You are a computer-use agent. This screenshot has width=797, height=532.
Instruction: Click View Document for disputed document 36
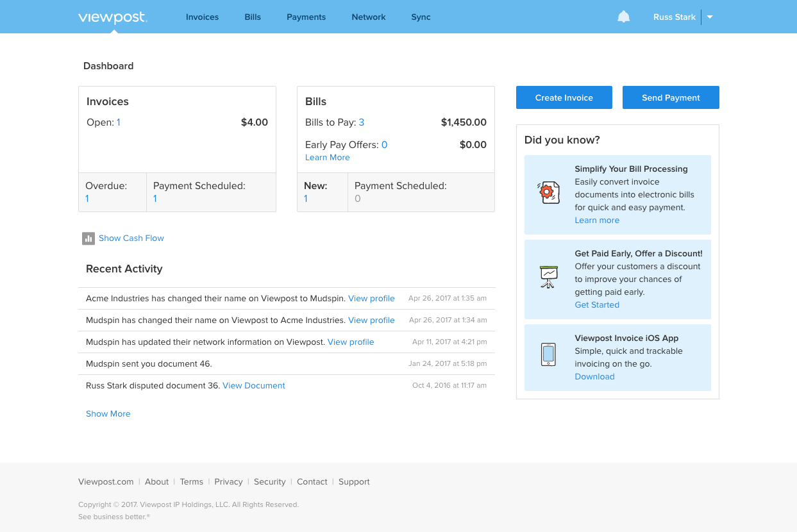(254, 386)
